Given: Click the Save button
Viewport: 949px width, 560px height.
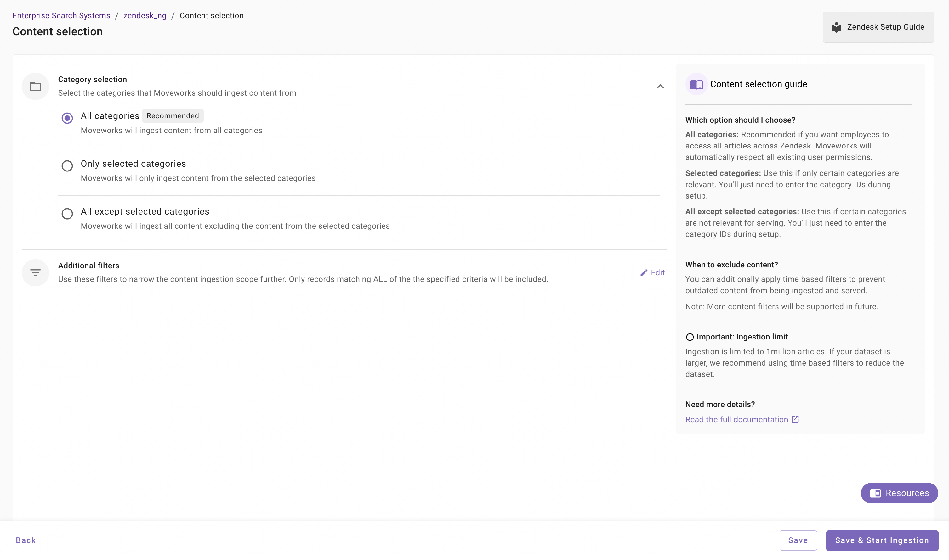Looking at the screenshot, I should (798, 540).
